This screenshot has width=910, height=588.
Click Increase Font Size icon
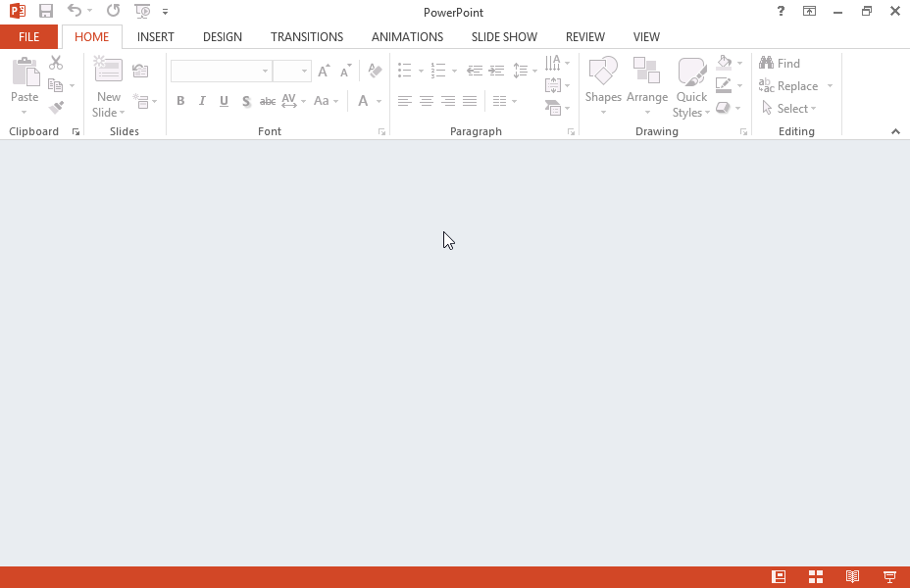click(x=324, y=71)
